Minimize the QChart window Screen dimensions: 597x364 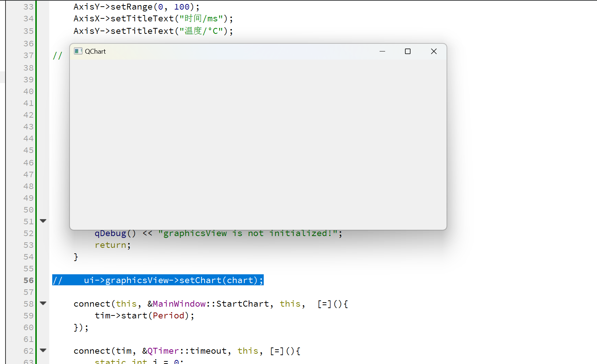tap(382, 51)
